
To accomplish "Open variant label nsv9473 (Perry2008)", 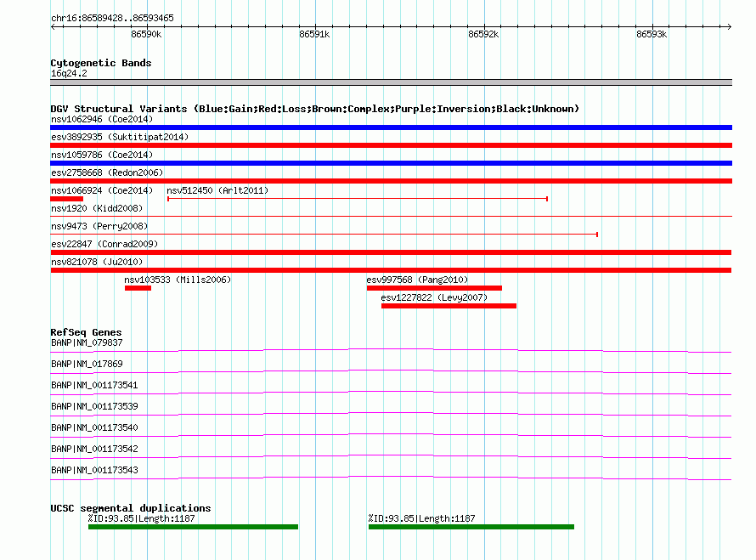I will pos(99,226).
